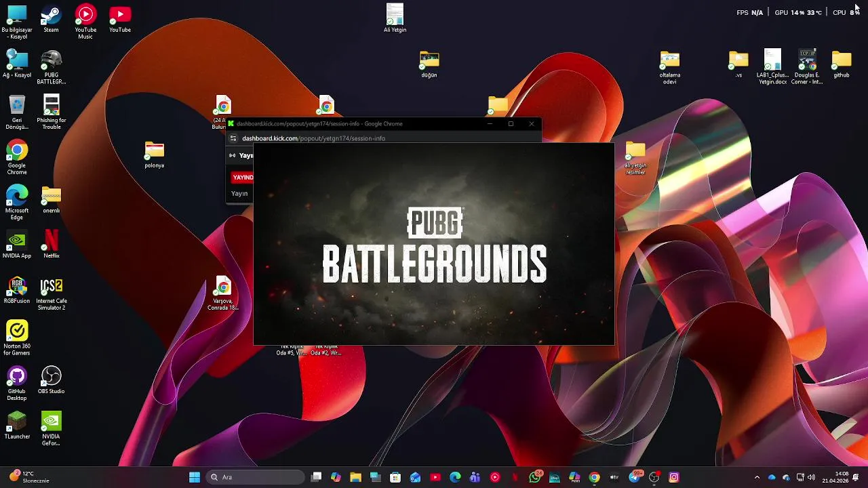Select the Netflix desktop shortcut
Image resolution: width=868 pixels, height=488 pixels.
pyautogui.click(x=51, y=245)
